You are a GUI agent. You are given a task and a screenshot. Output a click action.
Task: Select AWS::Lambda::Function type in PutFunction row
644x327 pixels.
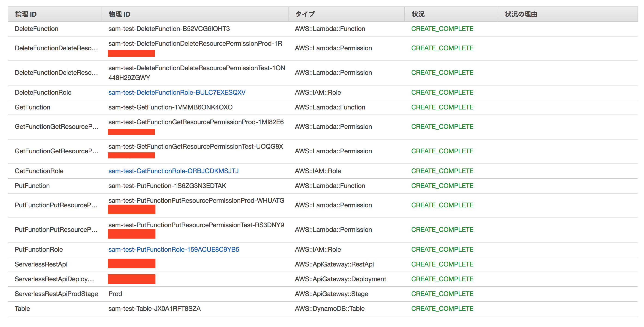click(330, 186)
